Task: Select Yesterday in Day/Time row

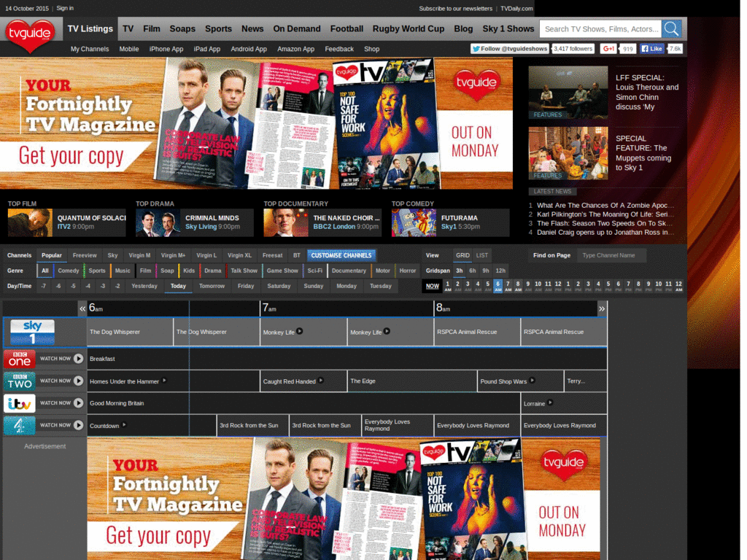Action: tap(144, 286)
